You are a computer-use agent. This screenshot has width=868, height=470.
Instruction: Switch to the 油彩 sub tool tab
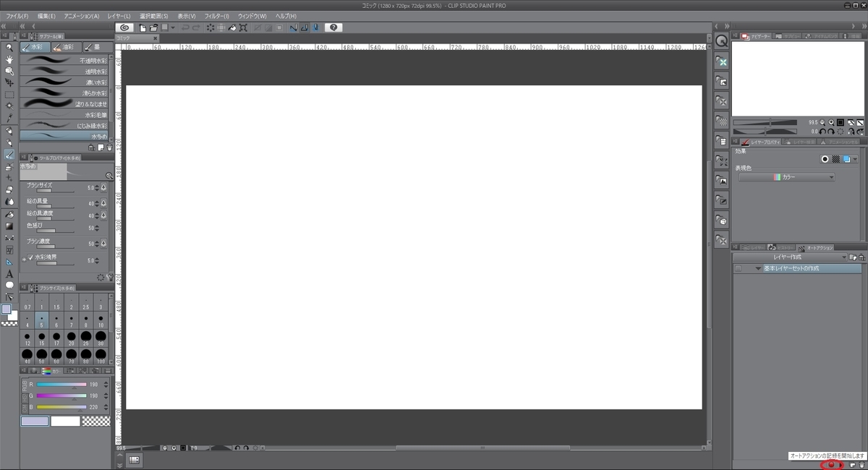point(67,47)
